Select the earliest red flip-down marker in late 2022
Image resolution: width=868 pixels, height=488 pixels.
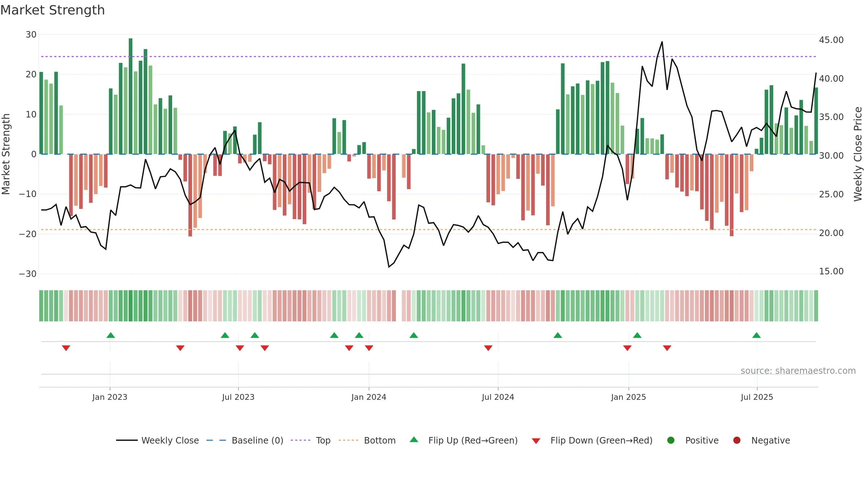66,348
